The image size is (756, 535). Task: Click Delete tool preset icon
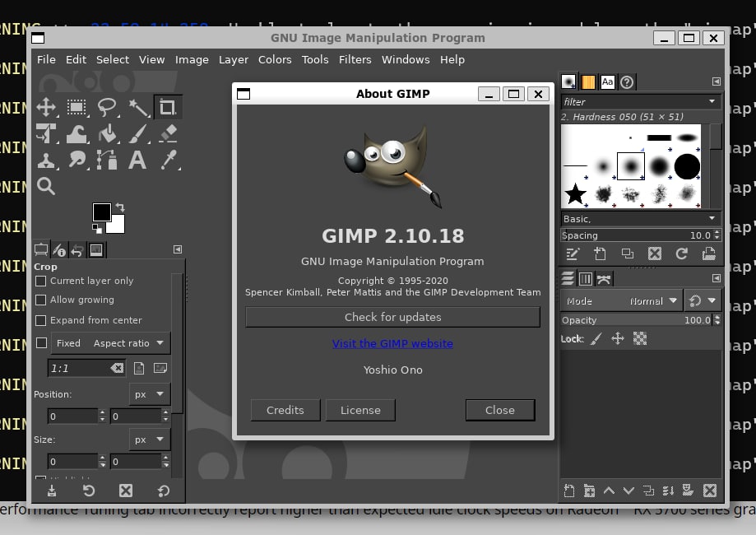pos(126,491)
